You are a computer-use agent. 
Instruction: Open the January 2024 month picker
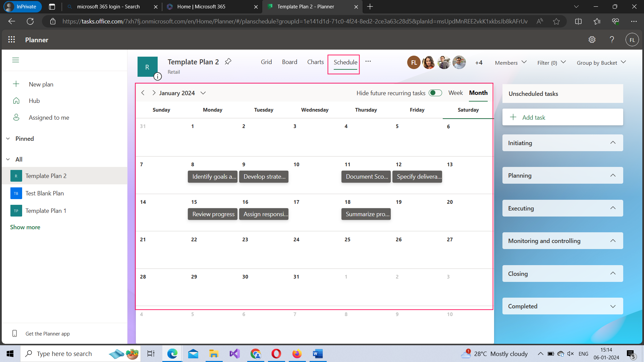tap(182, 93)
